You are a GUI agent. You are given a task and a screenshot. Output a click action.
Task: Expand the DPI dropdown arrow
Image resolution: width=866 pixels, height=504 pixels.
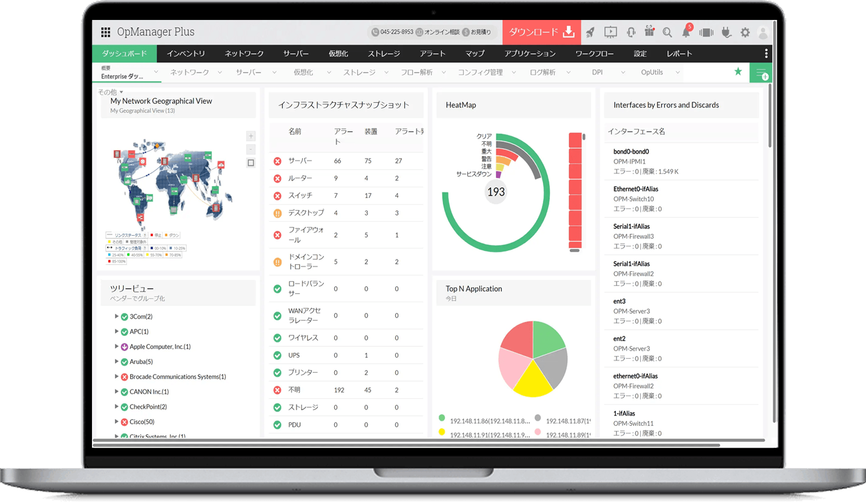click(623, 72)
